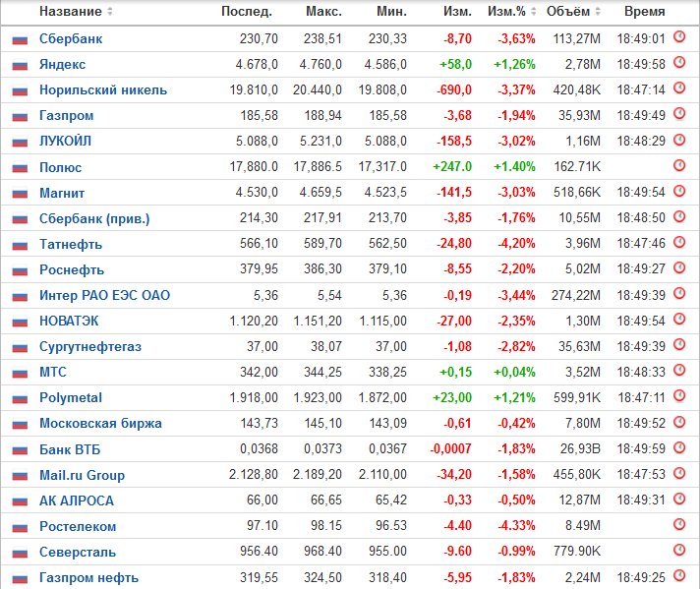Select the +247.0 change for Полюс
This screenshot has height=589, width=700.
pyautogui.click(x=452, y=166)
